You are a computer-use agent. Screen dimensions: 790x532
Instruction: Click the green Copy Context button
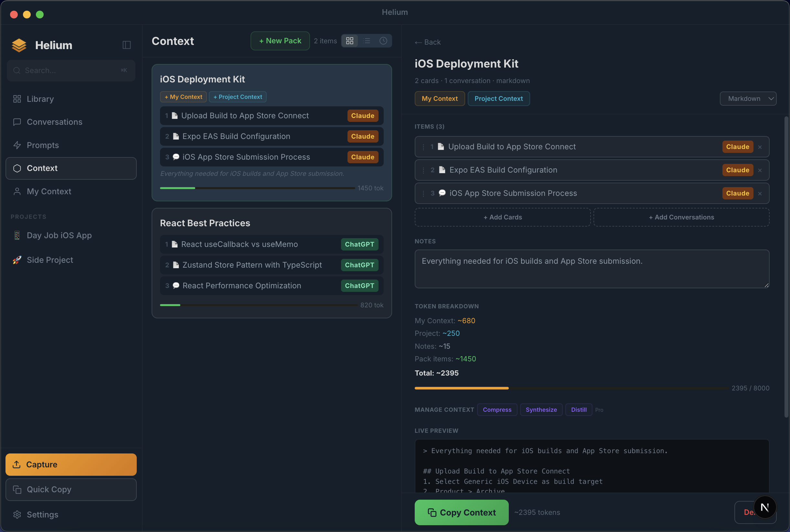[x=461, y=512]
